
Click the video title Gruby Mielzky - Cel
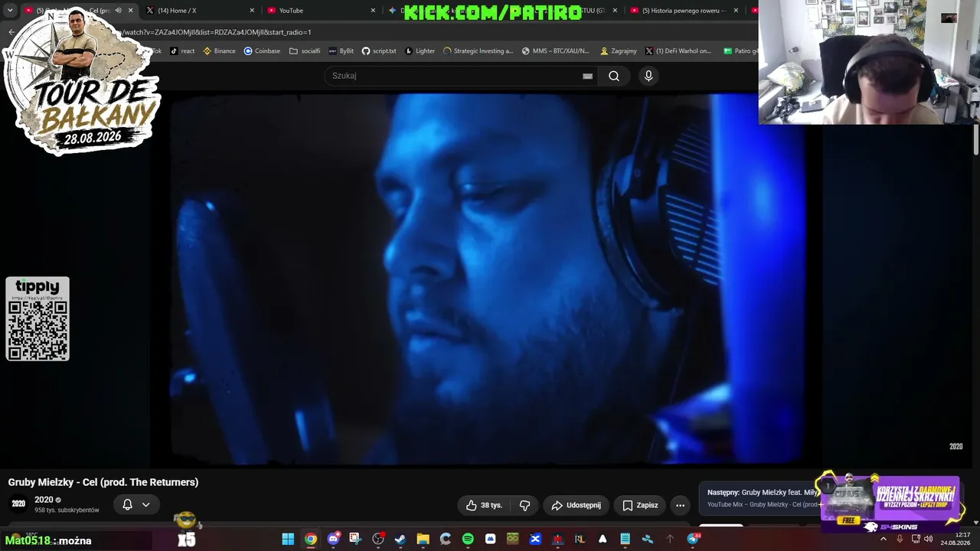pyautogui.click(x=103, y=482)
